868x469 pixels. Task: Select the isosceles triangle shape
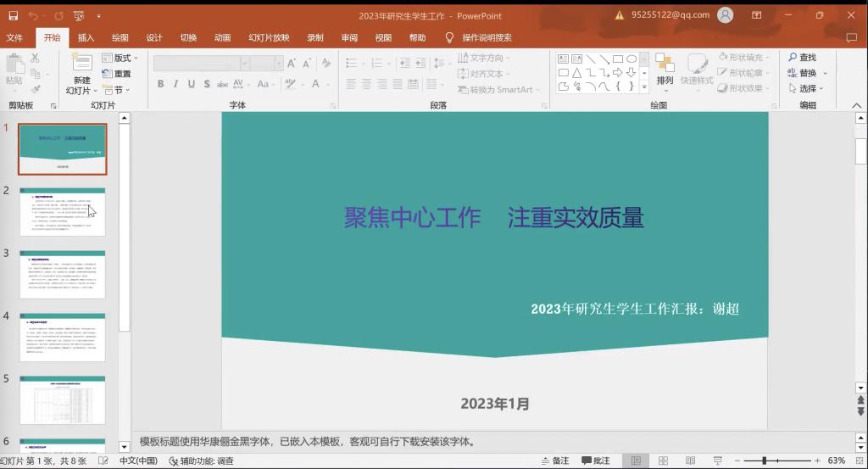(x=576, y=72)
